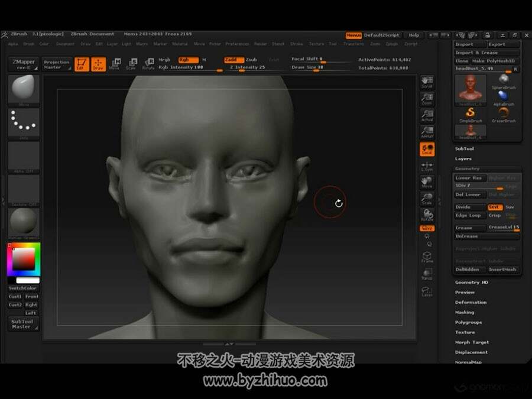
Task: Open the material sphere picker
Action: coord(24,222)
